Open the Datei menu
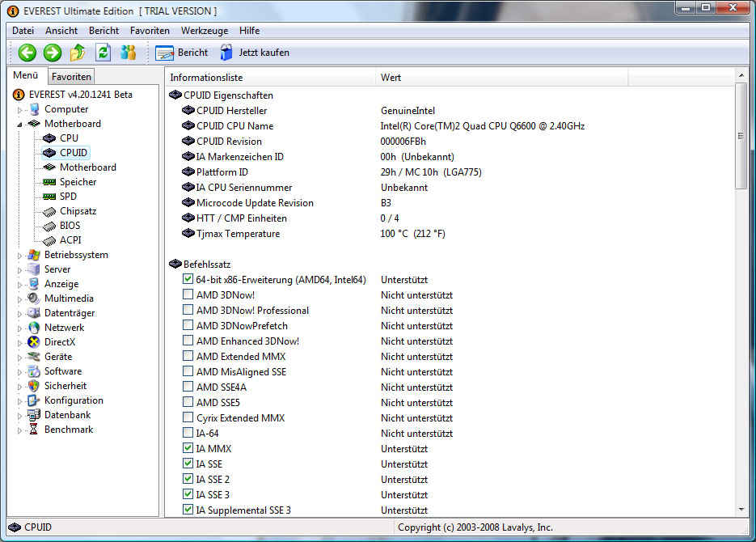The height and width of the screenshot is (542, 756). (x=23, y=31)
